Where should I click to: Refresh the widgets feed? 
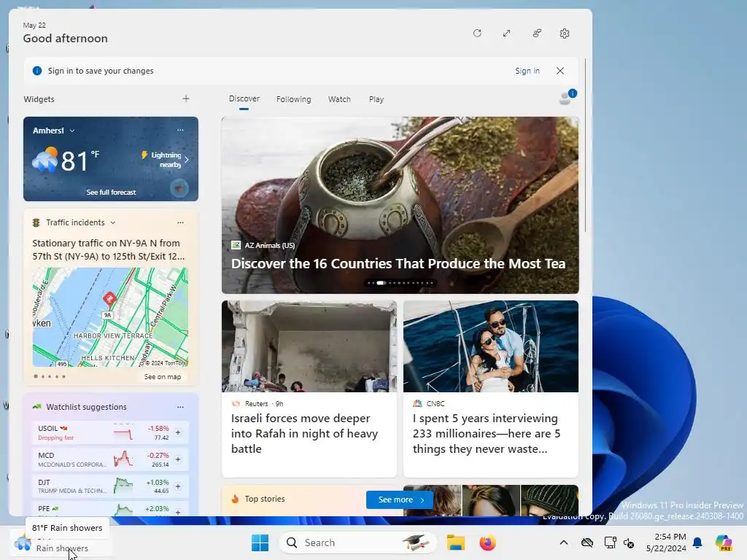coord(477,34)
